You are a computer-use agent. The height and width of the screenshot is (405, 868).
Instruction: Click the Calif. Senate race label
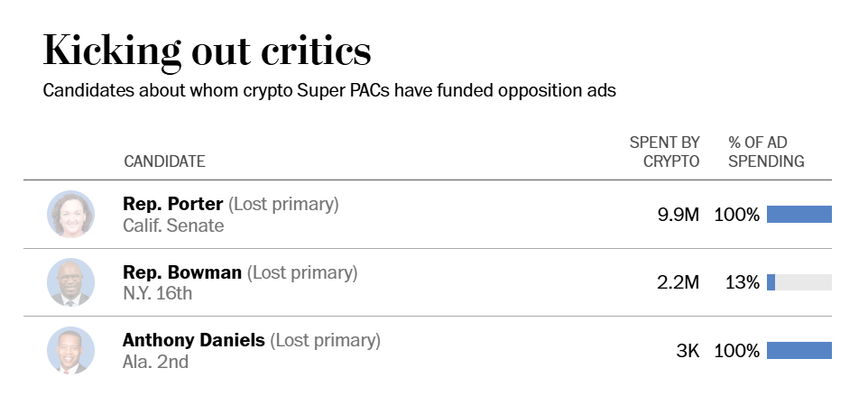tap(173, 226)
